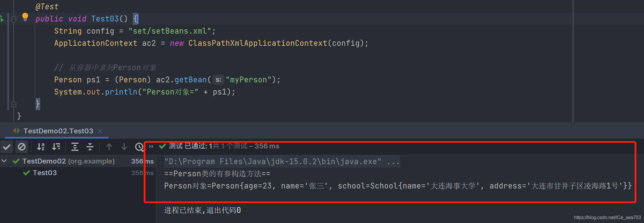This screenshot has height=223, width=644.
Task: Open test history clock icon
Action: pyautogui.click(x=139, y=147)
